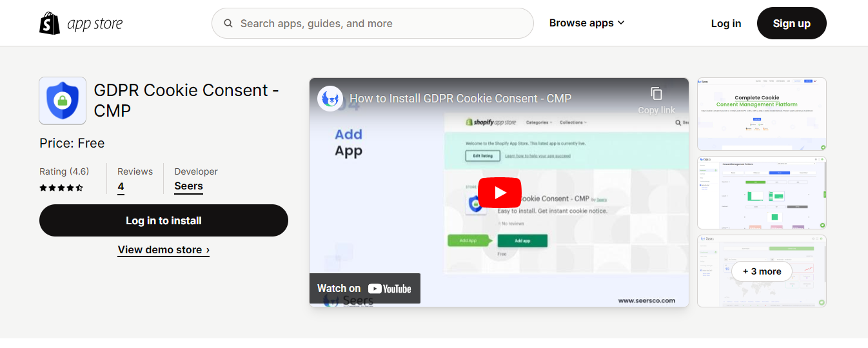Click the Rating (4.6) label
The width and height of the screenshot is (868, 348).
pyautogui.click(x=64, y=171)
